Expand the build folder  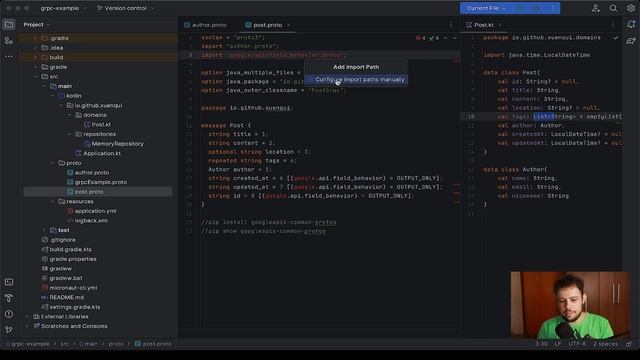[x=36, y=57]
